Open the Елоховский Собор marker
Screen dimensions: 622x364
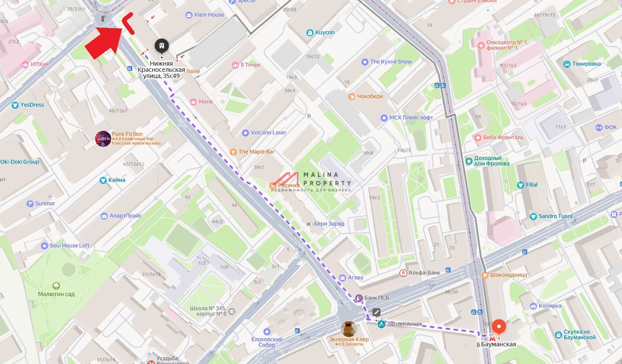(267, 331)
